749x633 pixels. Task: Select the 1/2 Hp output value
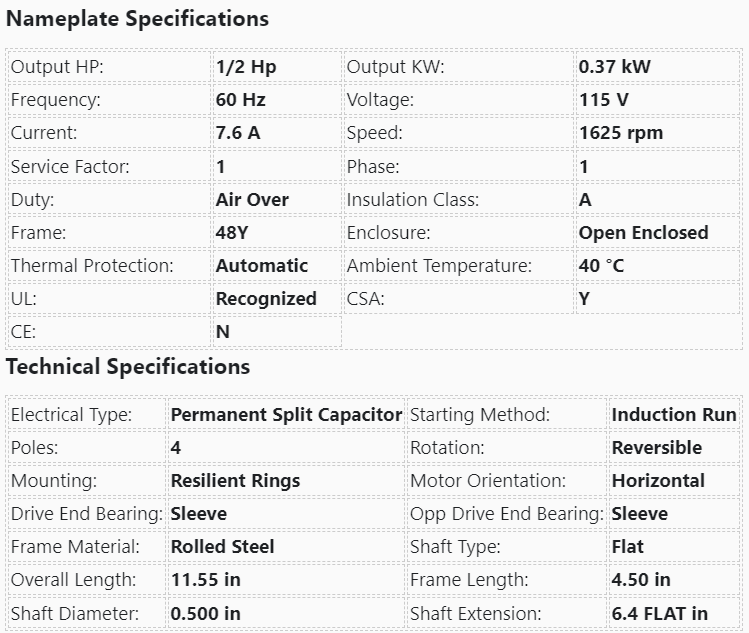(x=246, y=68)
